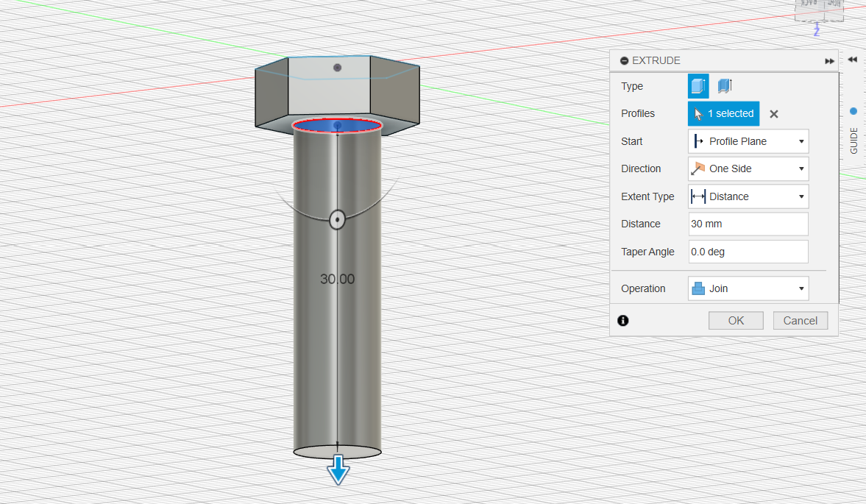
Task: Open the GUIDE side tab
Action: [x=853, y=141]
